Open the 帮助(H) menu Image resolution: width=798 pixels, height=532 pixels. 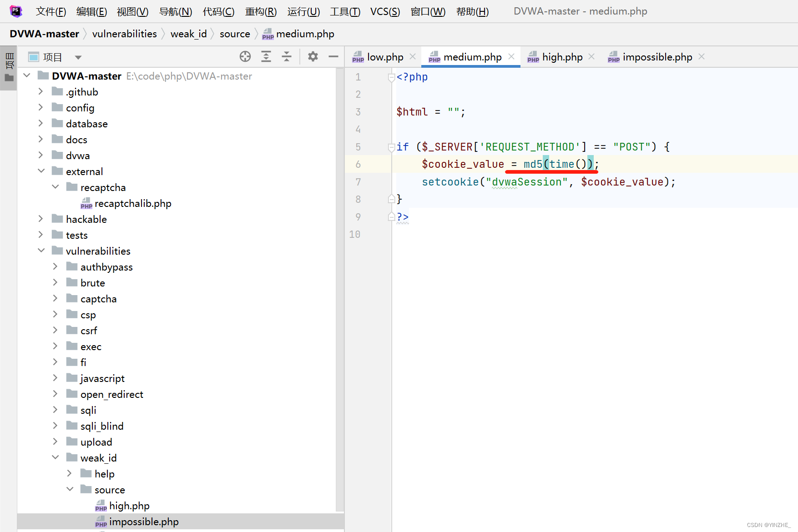pyautogui.click(x=472, y=11)
